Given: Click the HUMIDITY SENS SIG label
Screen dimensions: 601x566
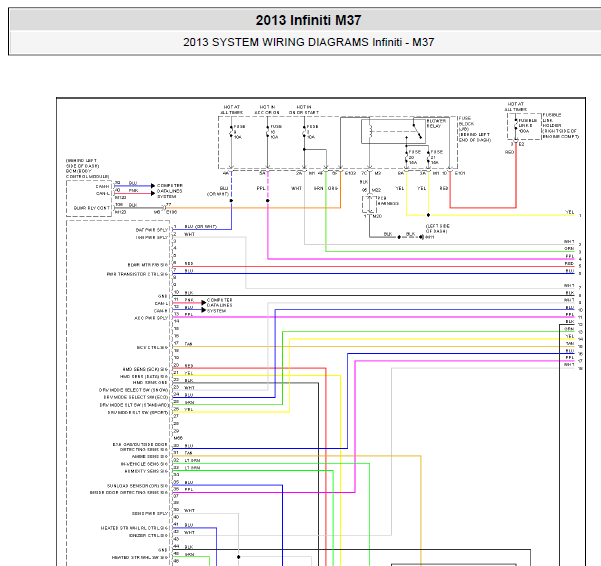Looking at the screenshot, I should (146, 471).
